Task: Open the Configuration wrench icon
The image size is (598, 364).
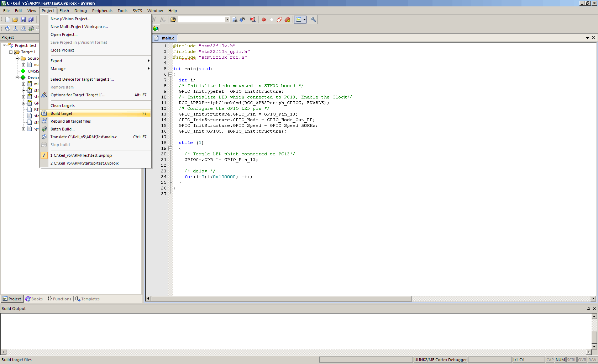Action: point(313,20)
